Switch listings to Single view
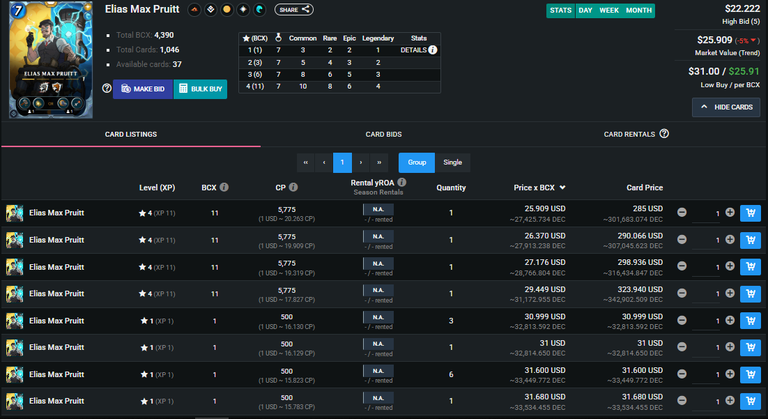The image size is (768, 419). [x=453, y=162]
